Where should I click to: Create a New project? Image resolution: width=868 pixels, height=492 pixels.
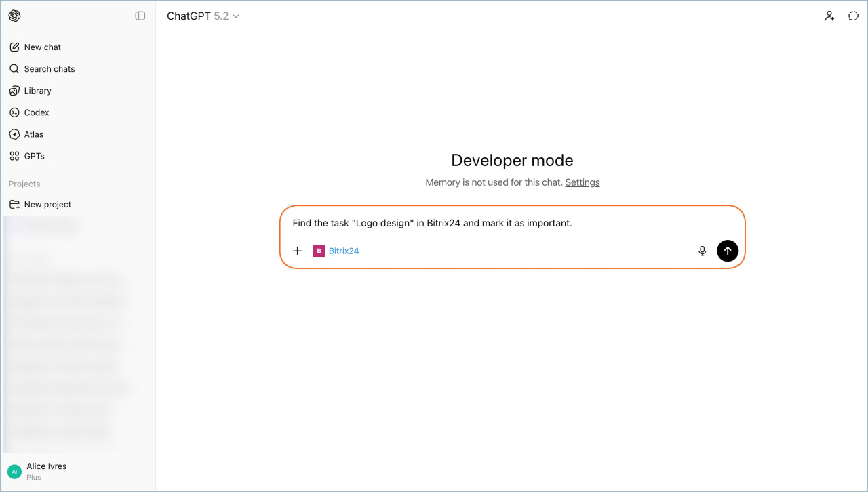pyautogui.click(x=47, y=205)
